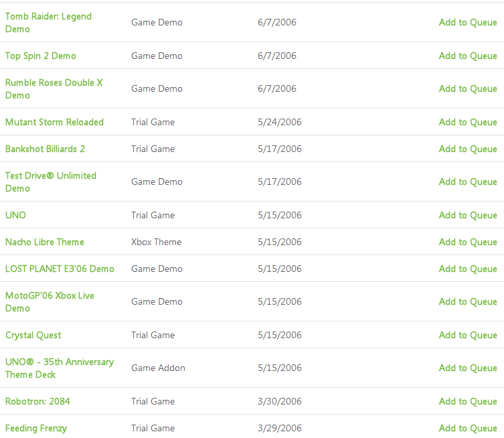Select 'Trial Game' type in Crystal Quest row
This screenshot has width=504, height=438.
point(153,335)
